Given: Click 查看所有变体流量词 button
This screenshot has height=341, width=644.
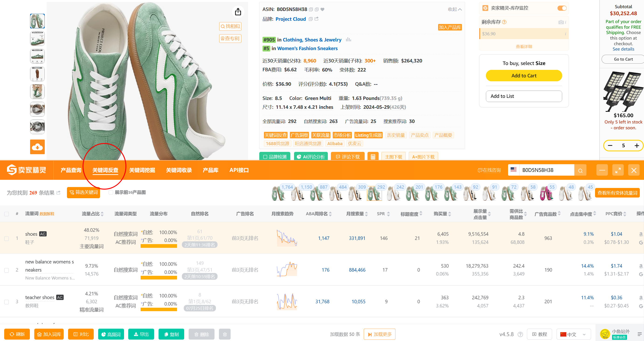Looking at the screenshot, I should pos(617,193).
